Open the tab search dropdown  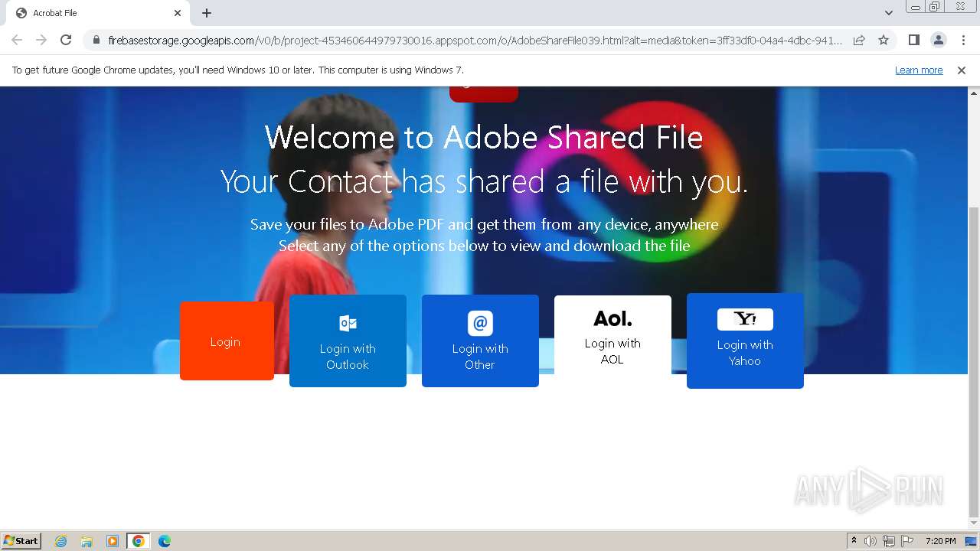pos(889,13)
